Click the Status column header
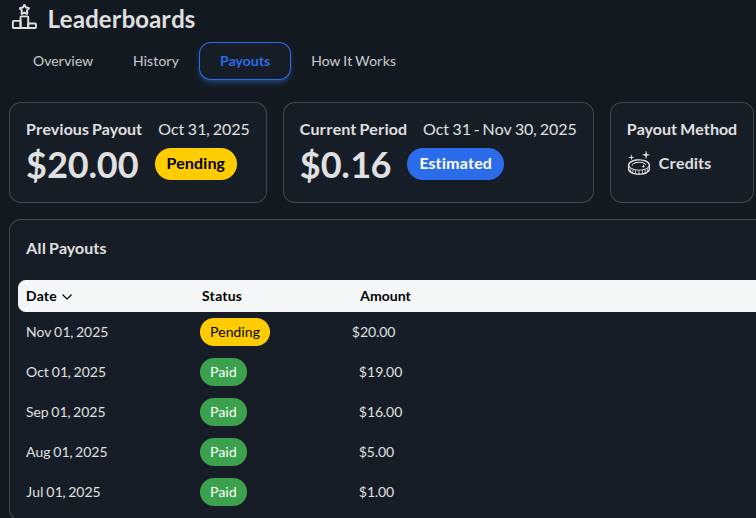 click(222, 296)
